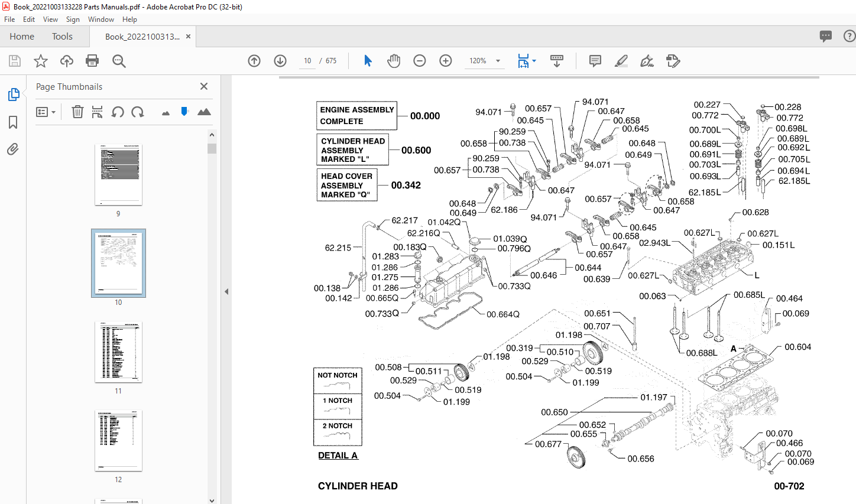Open Find text with the magnifier icon
856x504 pixels.
(x=119, y=61)
